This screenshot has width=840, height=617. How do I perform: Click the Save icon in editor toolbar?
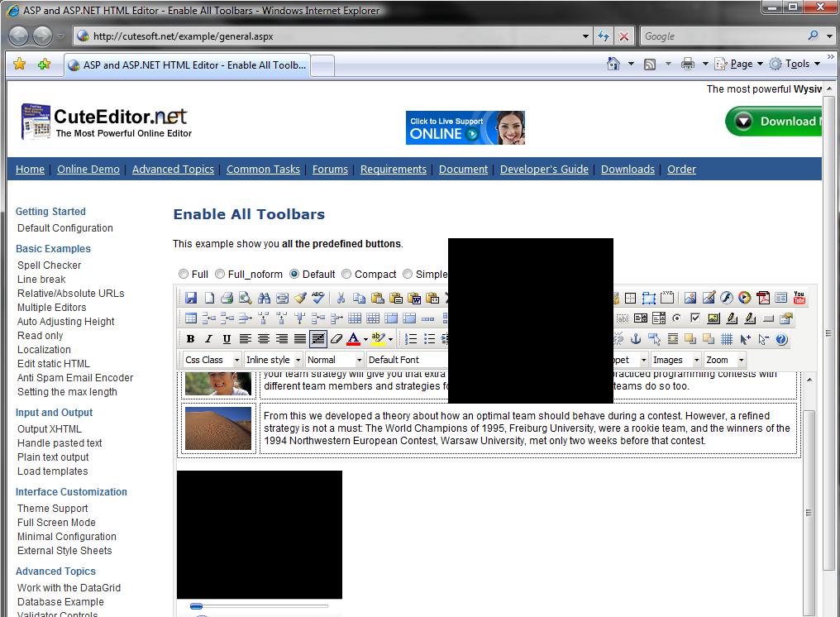point(191,298)
